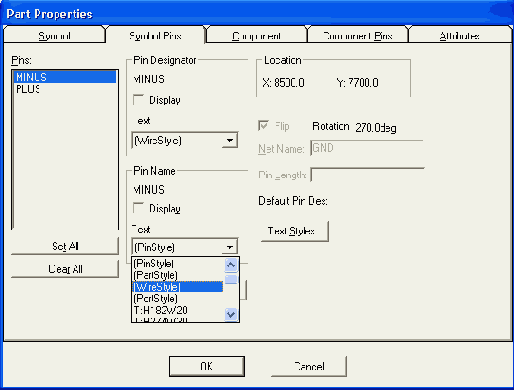Enable Display under Pin Designator

tap(138, 100)
